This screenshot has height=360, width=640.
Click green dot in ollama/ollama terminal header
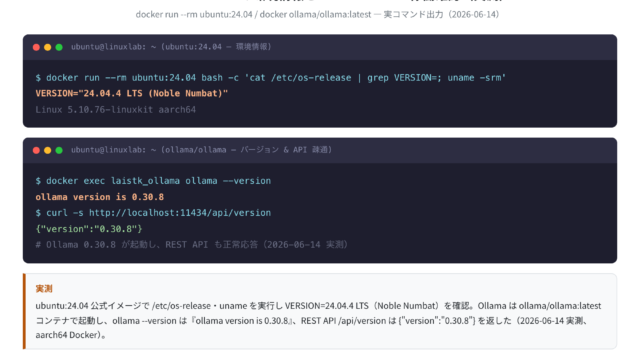[x=59, y=150]
